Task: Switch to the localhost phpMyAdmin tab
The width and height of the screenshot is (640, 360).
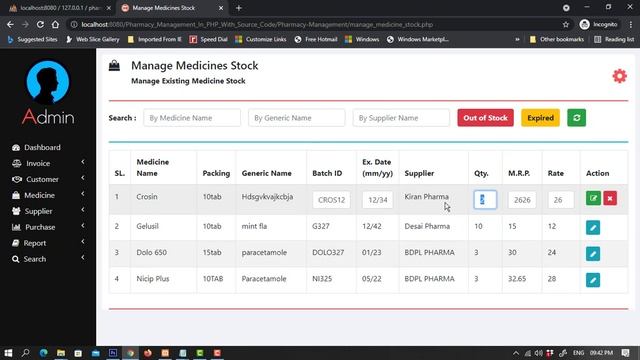Action: [x=60, y=8]
